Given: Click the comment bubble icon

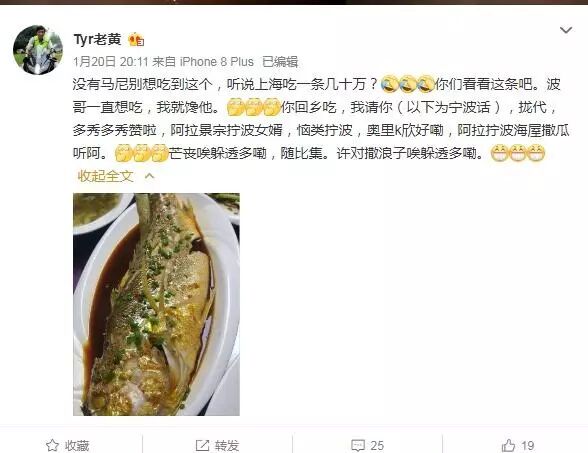Looking at the screenshot, I should click(358, 446).
